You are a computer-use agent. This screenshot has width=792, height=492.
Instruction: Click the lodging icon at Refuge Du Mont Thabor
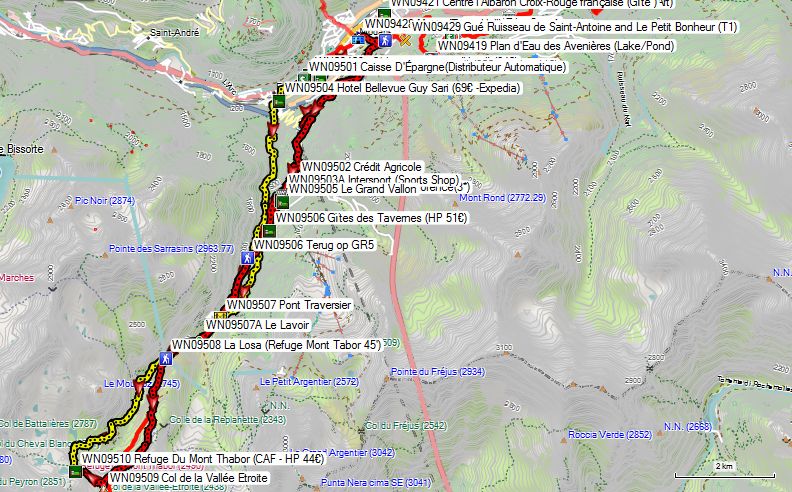click(76, 472)
